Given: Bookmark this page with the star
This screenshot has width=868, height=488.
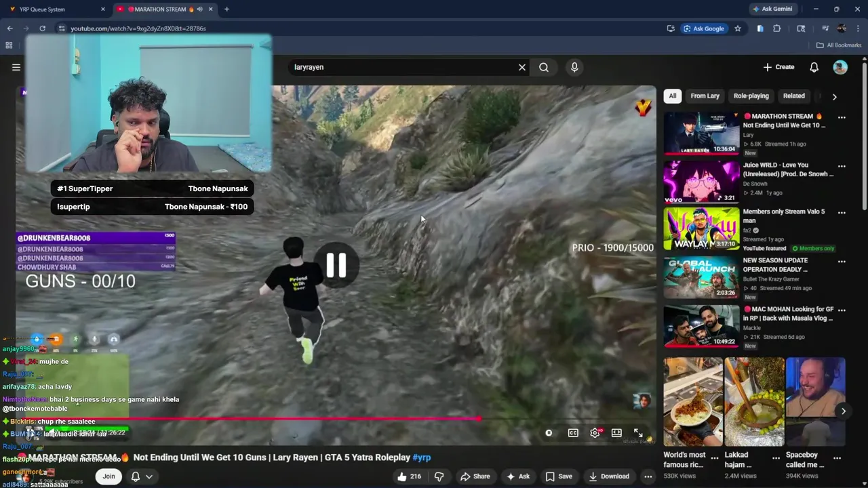Looking at the screenshot, I should pyautogui.click(x=738, y=28).
